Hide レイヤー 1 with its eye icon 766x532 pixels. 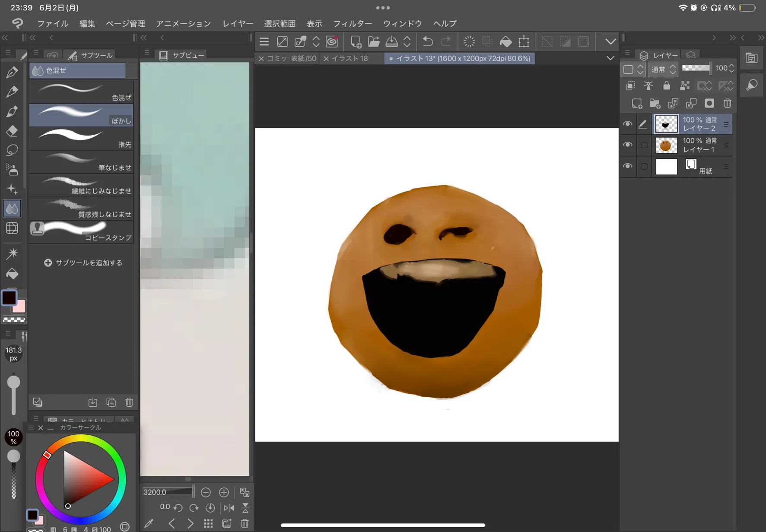click(628, 145)
